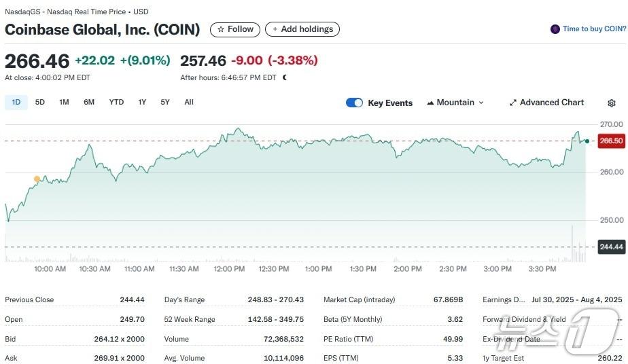This screenshot has height=364, width=628.
Task: Click the Mountain chart type icon
Action: click(x=430, y=103)
